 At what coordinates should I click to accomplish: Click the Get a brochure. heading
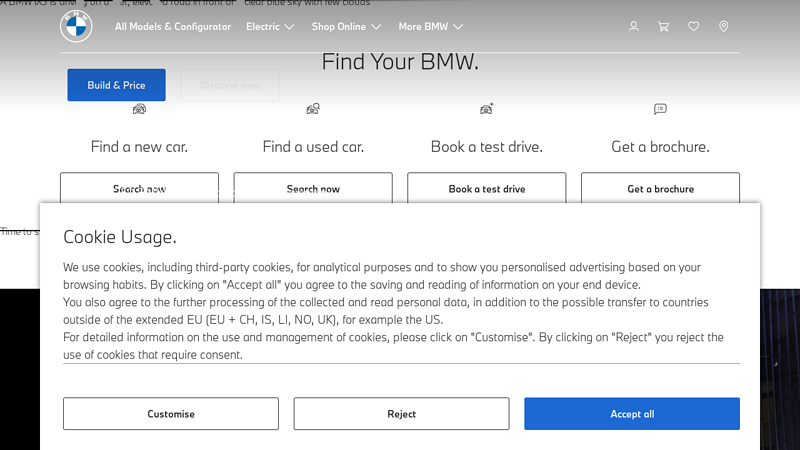660,147
